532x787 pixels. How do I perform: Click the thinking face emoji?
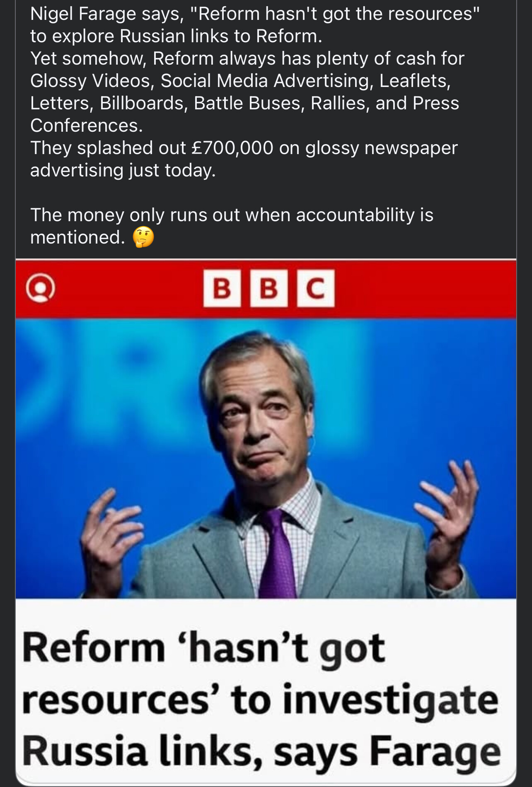pos(143,237)
